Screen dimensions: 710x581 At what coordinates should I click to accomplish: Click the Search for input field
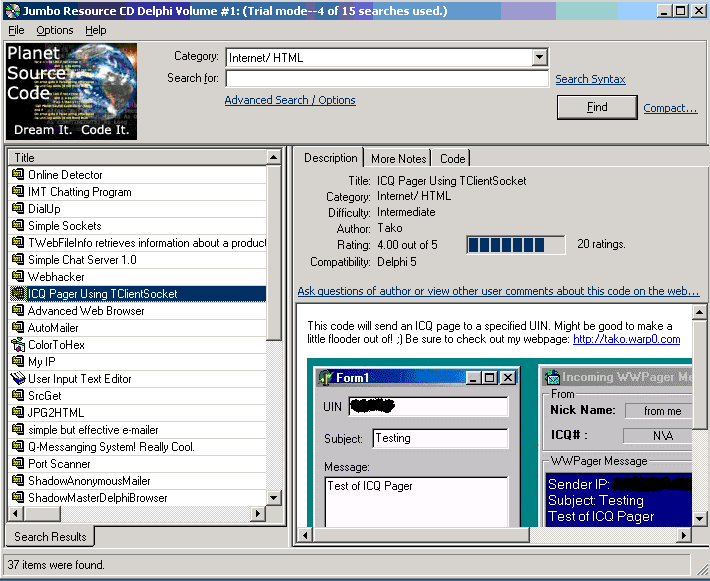[387, 78]
